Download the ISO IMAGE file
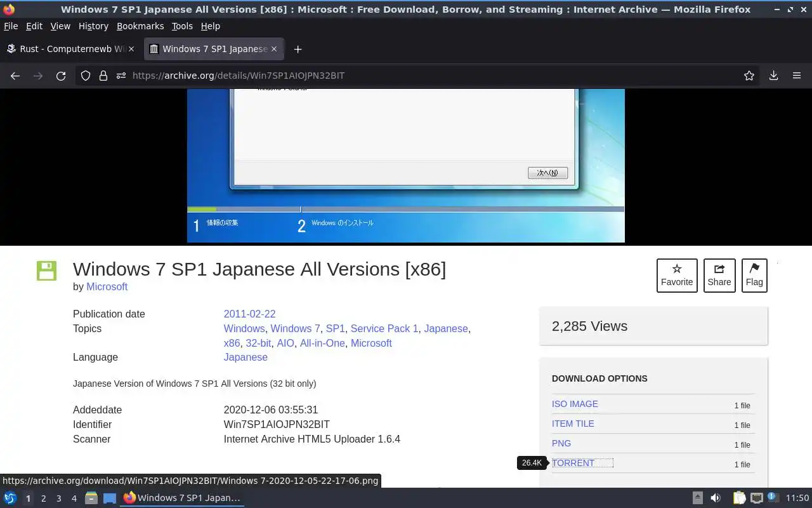 pos(575,404)
